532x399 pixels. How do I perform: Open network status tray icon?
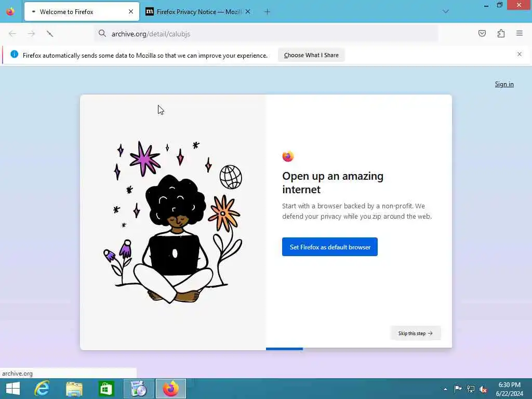coord(471,389)
